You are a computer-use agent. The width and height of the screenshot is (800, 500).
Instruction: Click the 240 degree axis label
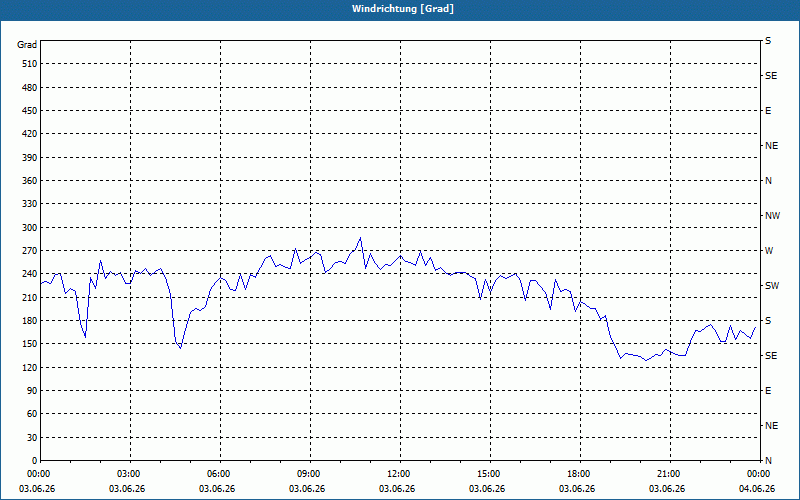(x=30, y=274)
